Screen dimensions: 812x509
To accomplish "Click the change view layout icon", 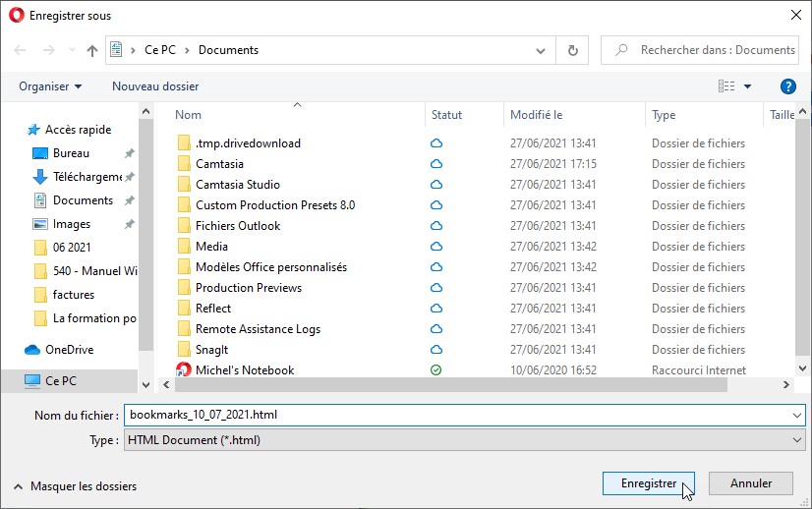I will (x=726, y=86).
